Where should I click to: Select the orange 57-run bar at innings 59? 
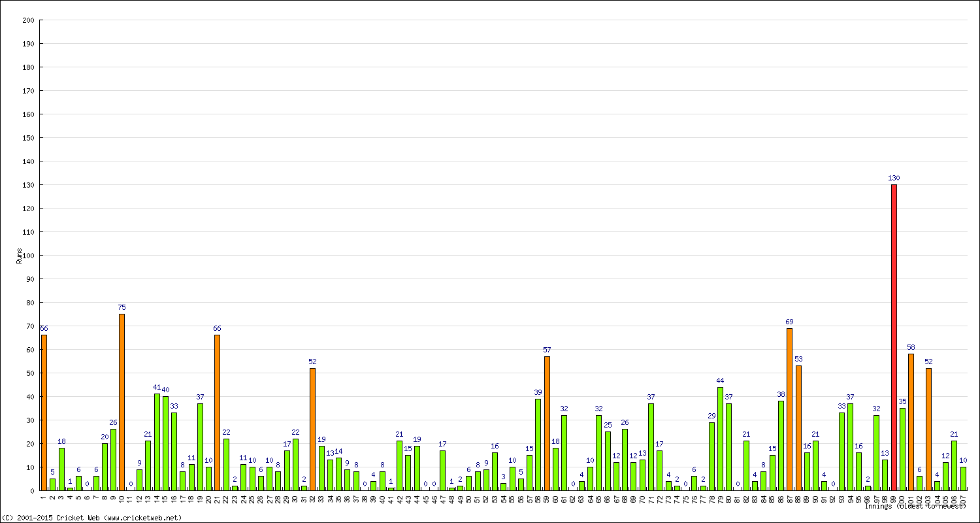[547, 424]
